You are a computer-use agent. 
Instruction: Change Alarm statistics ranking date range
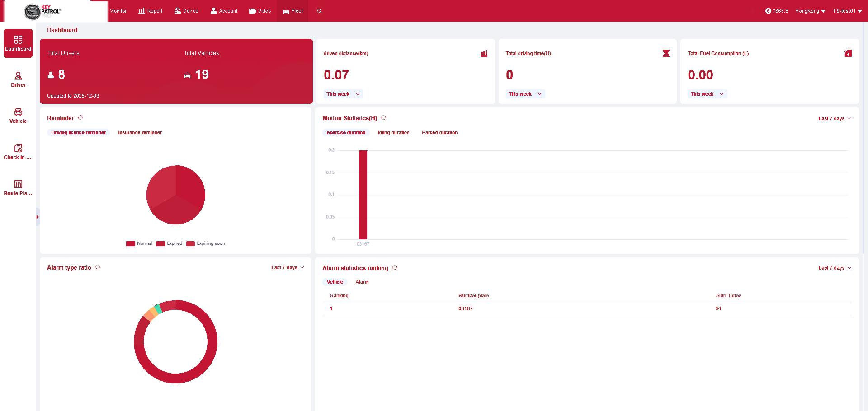[x=835, y=268]
